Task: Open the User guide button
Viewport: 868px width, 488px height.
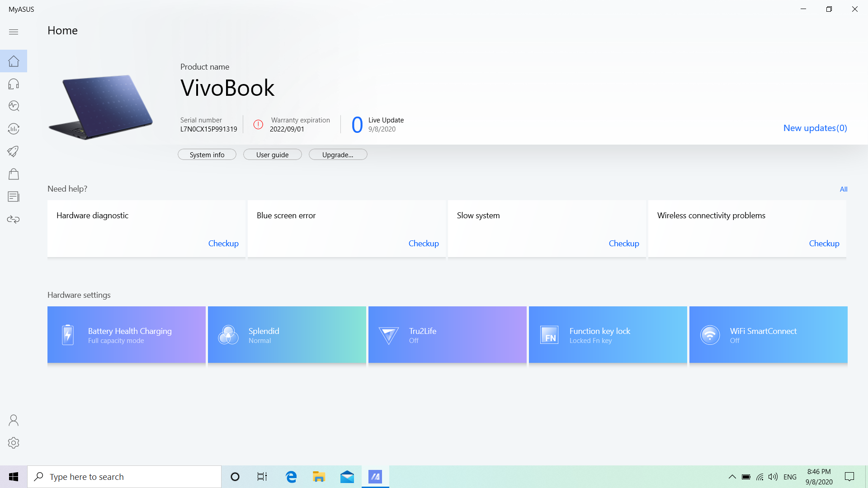Action: [x=273, y=155]
